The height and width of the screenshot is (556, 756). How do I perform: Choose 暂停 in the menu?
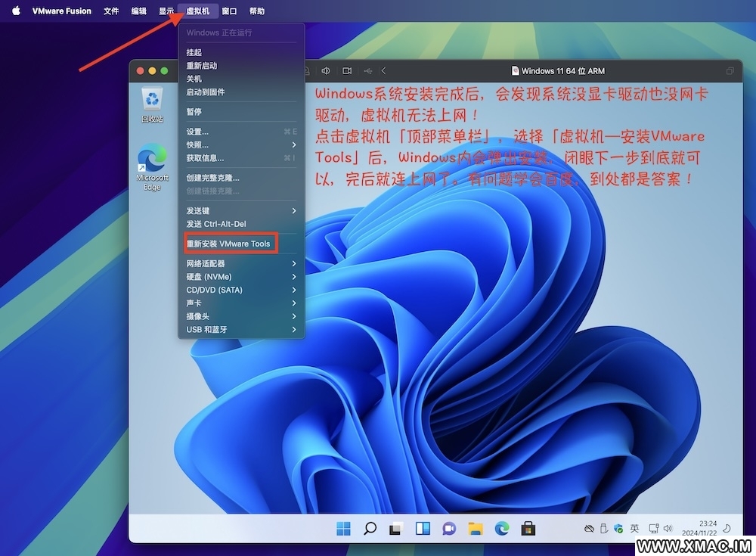tap(241, 111)
